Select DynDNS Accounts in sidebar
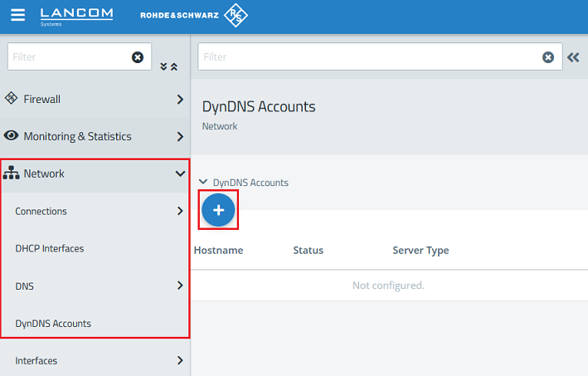Viewport: 588px width, 376px height. (53, 323)
